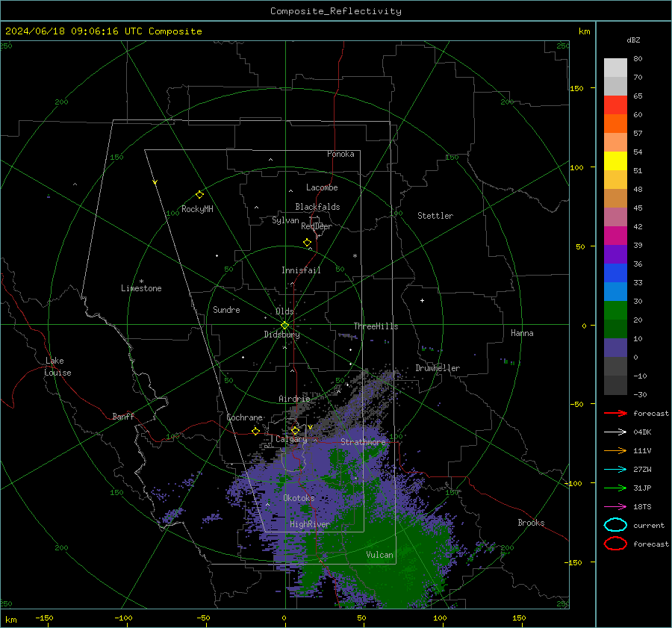The image size is (672, 628).
Task: Click the Brooks city label
Action: coord(531,523)
